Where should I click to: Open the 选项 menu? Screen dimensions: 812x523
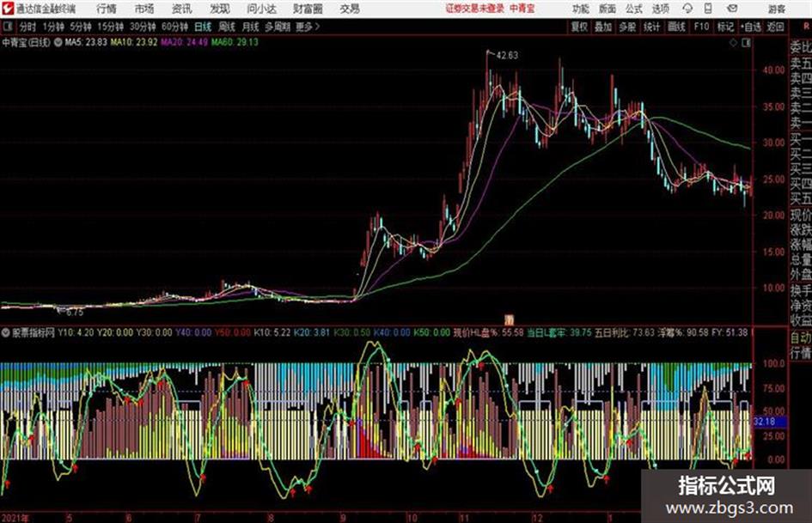660,9
